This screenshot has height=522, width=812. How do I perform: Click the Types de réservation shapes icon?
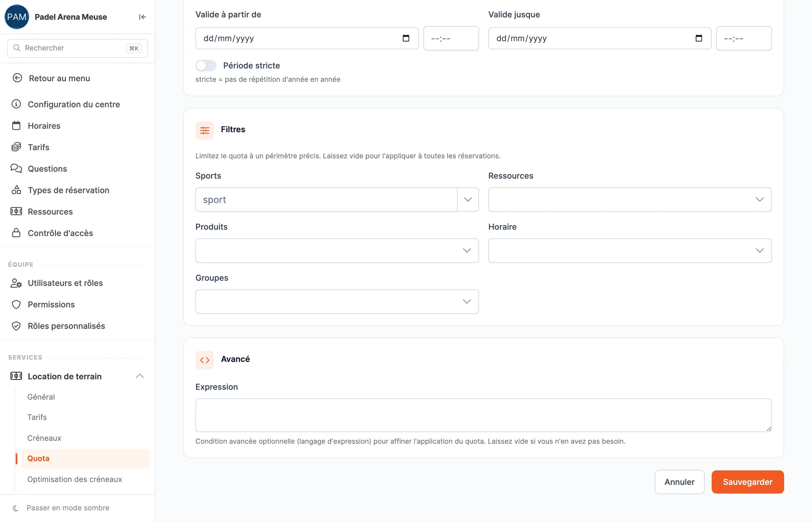coord(16,190)
